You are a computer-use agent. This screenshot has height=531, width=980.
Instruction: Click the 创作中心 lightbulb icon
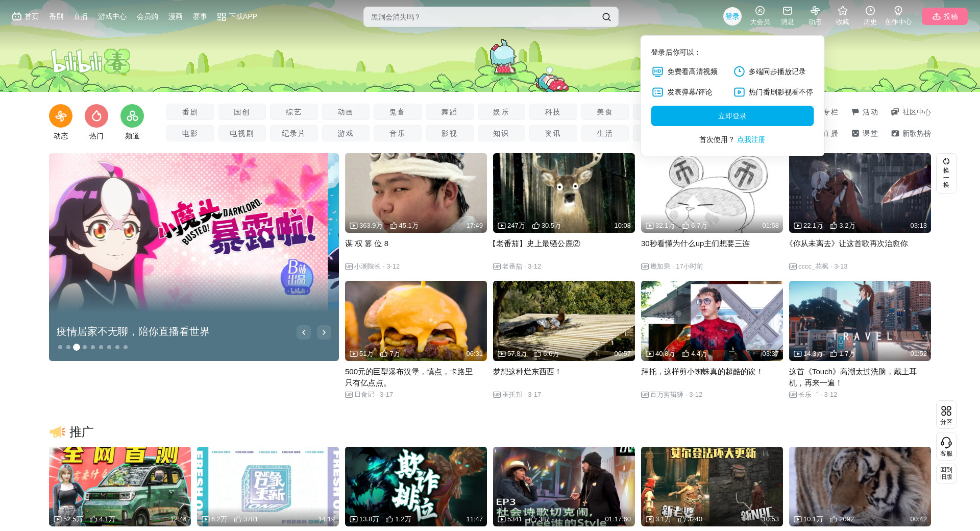(898, 12)
